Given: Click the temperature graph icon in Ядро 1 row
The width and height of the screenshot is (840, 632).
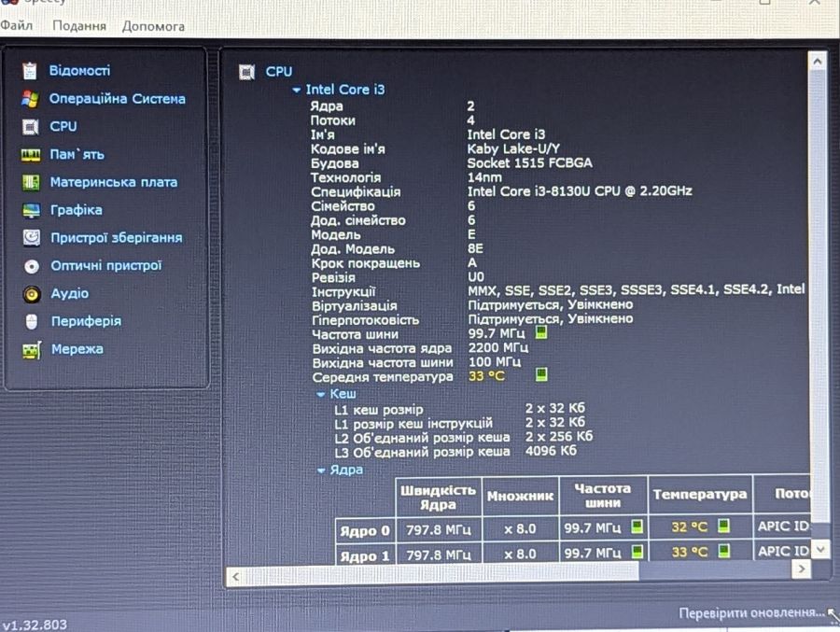Looking at the screenshot, I should coord(723,551).
